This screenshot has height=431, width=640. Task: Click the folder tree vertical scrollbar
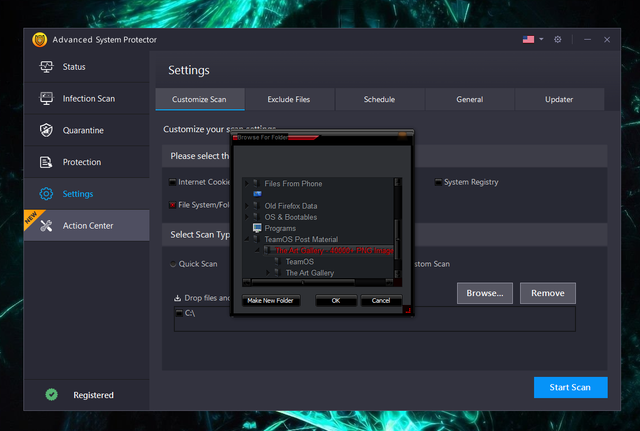398,228
